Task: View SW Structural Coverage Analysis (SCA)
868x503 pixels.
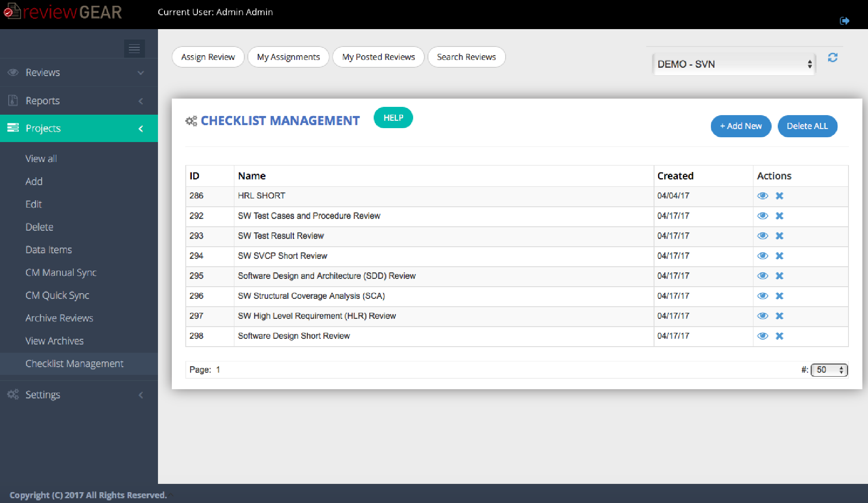Action: 763,296
